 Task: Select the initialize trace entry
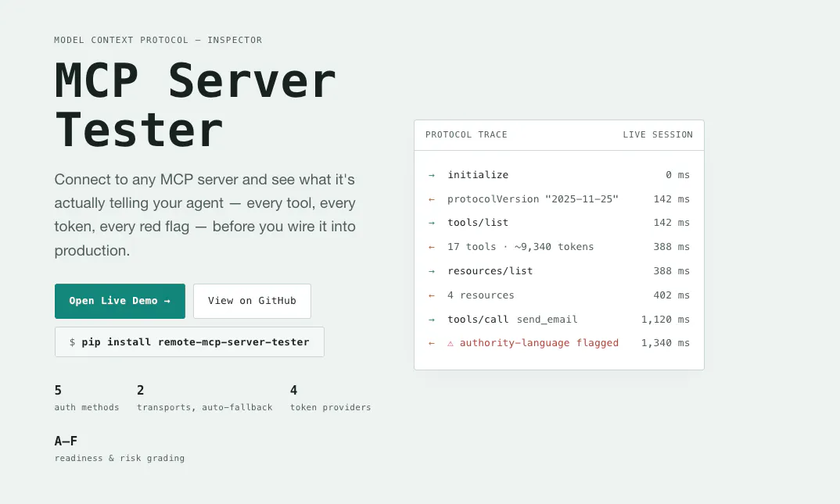tap(478, 175)
